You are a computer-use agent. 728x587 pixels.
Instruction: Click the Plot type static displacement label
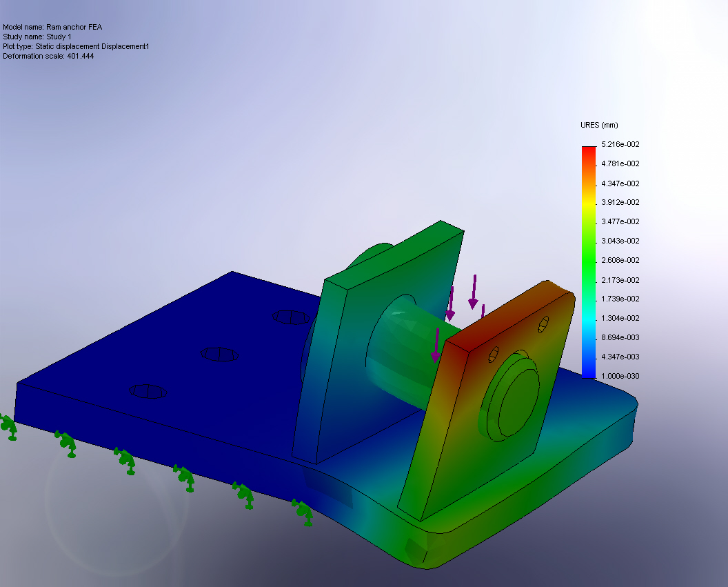(x=76, y=46)
